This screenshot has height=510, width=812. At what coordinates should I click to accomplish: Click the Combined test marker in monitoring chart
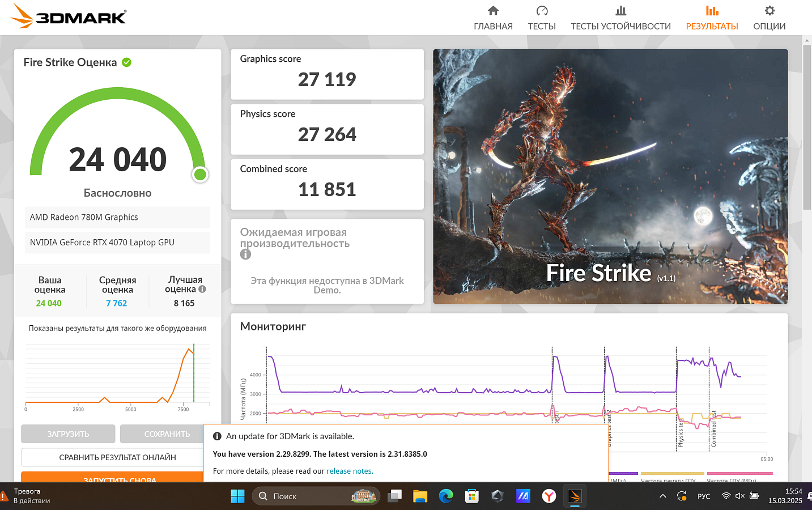click(x=714, y=429)
